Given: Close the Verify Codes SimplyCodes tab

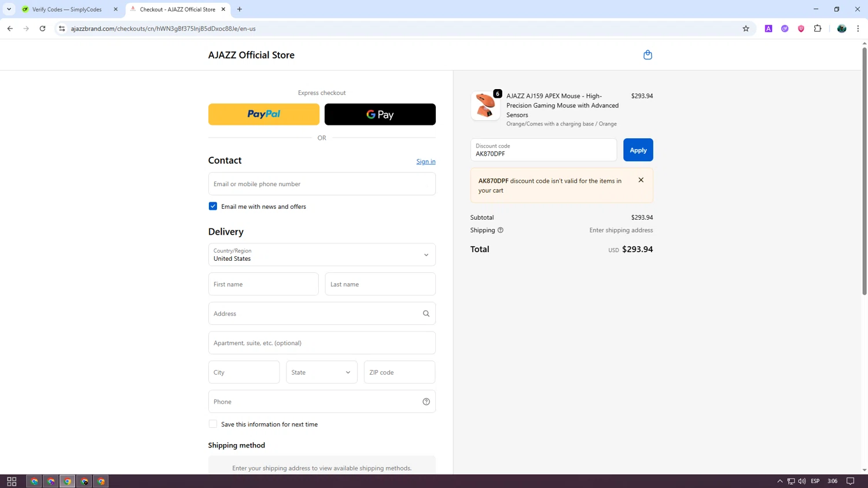Looking at the screenshot, I should 115,9.
